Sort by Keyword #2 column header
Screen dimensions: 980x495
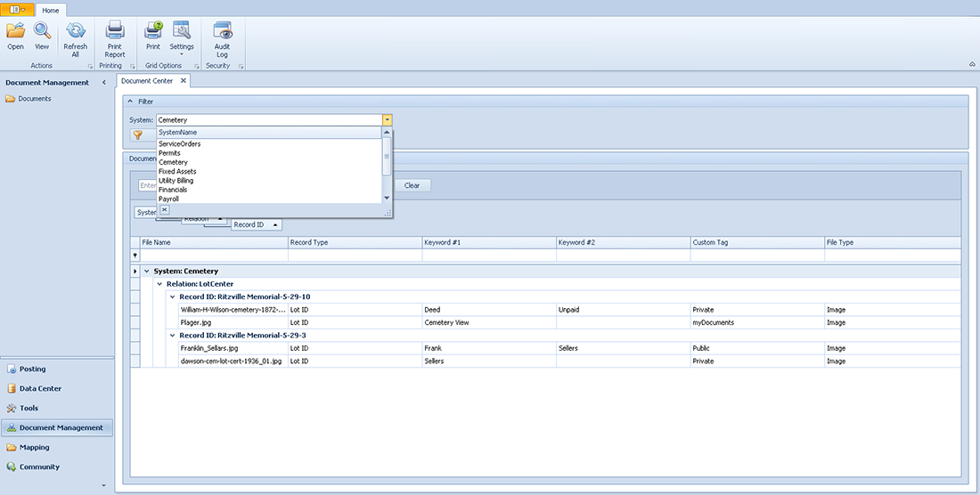624,242
